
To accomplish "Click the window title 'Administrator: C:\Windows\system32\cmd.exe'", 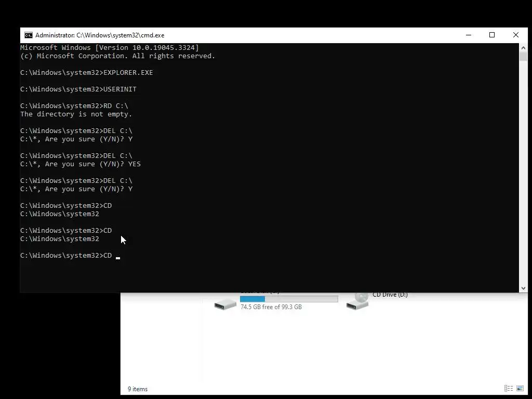I will pyautogui.click(x=100, y=35).
